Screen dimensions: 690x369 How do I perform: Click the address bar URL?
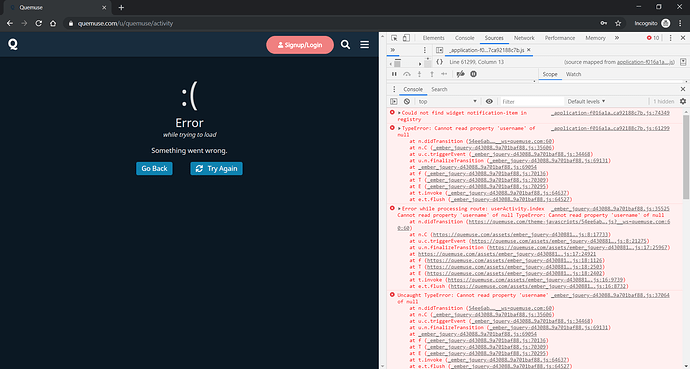(x=125, y=23)
